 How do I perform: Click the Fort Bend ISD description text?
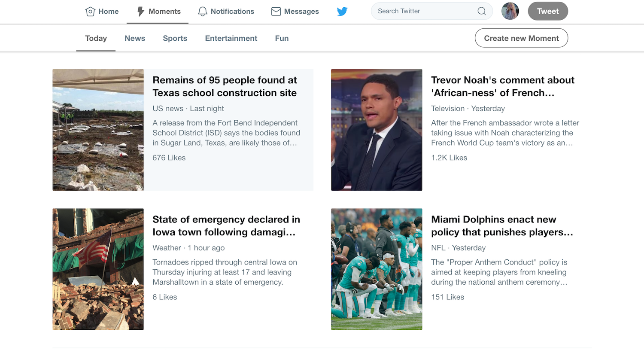(226, 133)
